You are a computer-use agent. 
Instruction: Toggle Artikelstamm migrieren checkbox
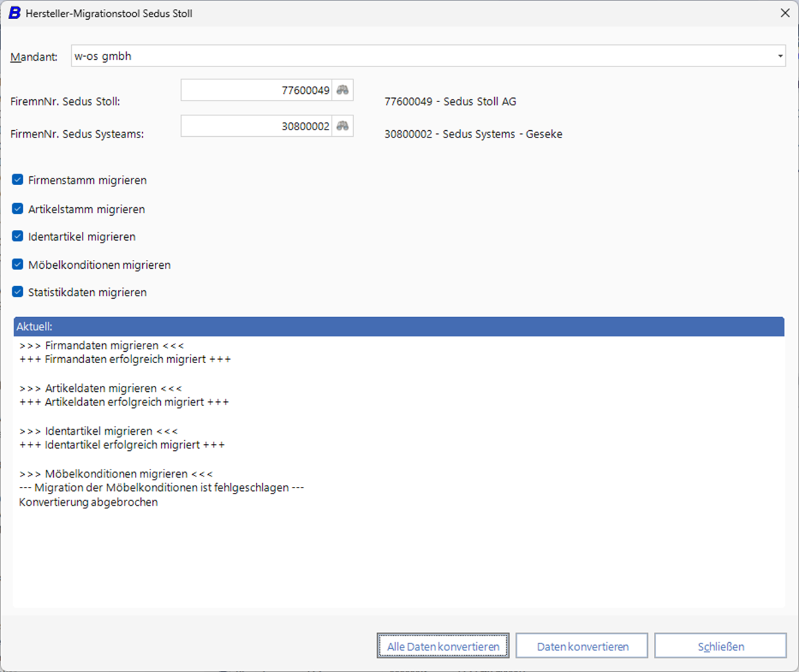click(18, 209)
